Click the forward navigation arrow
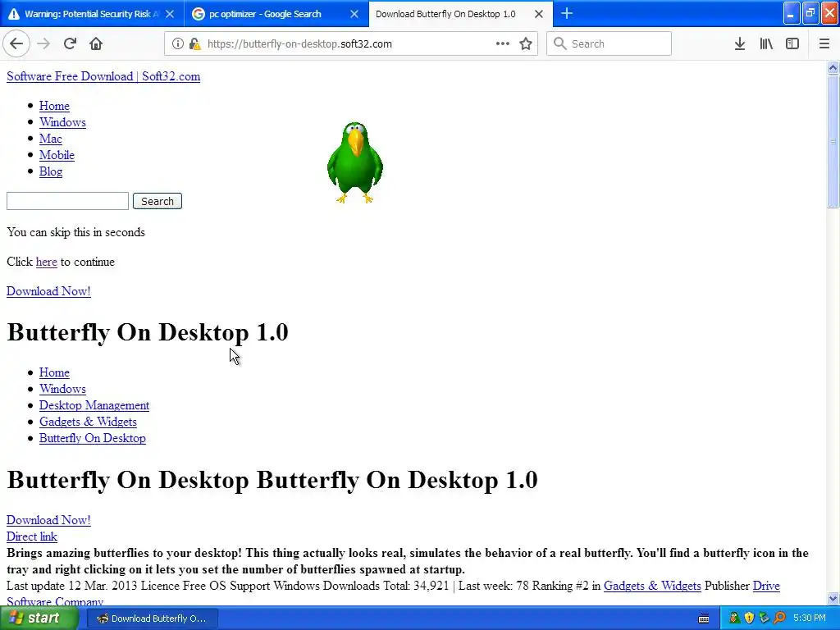This screenshot has height=630, width=840. coord(43,44)
